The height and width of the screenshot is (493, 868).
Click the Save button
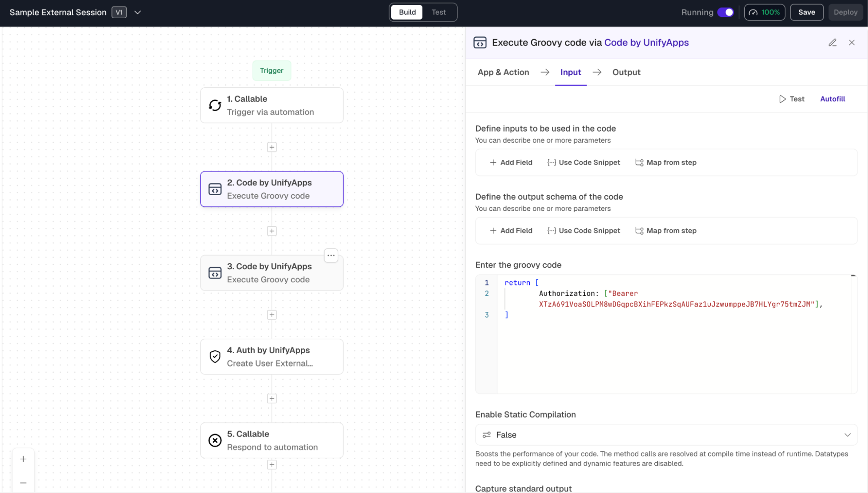tap(806, 12)
